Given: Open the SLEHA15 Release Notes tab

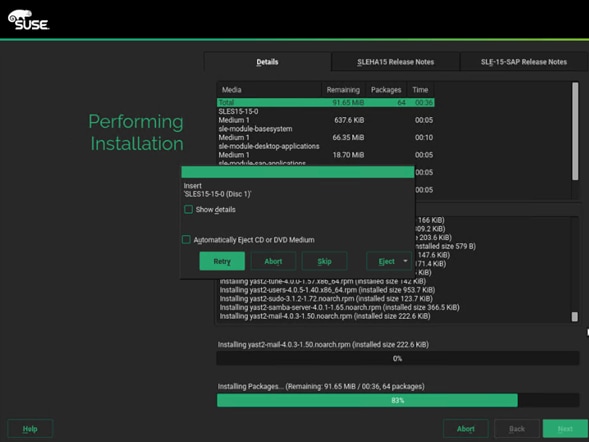Looking at the screenshot, I should [x=395, y=62].
